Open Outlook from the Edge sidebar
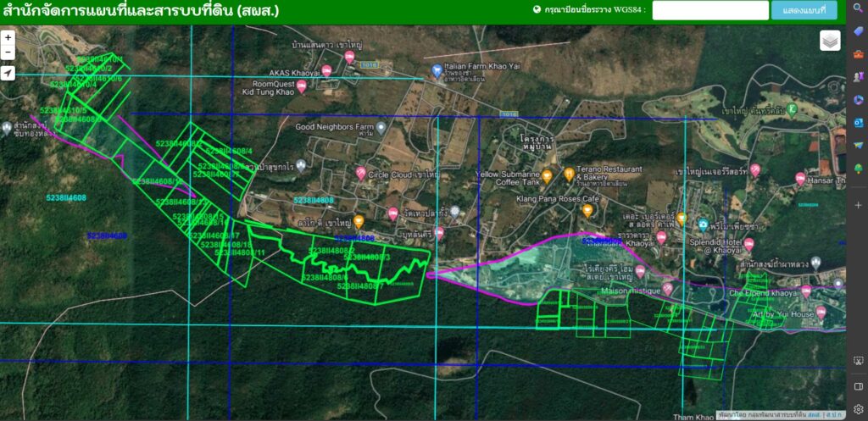 tap(858, 123)
